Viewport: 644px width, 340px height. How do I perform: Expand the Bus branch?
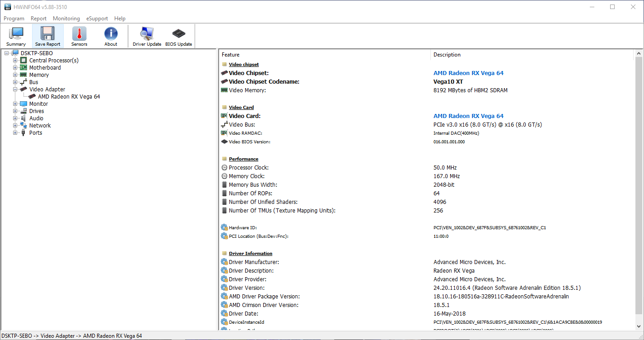[x=15, y=82]
